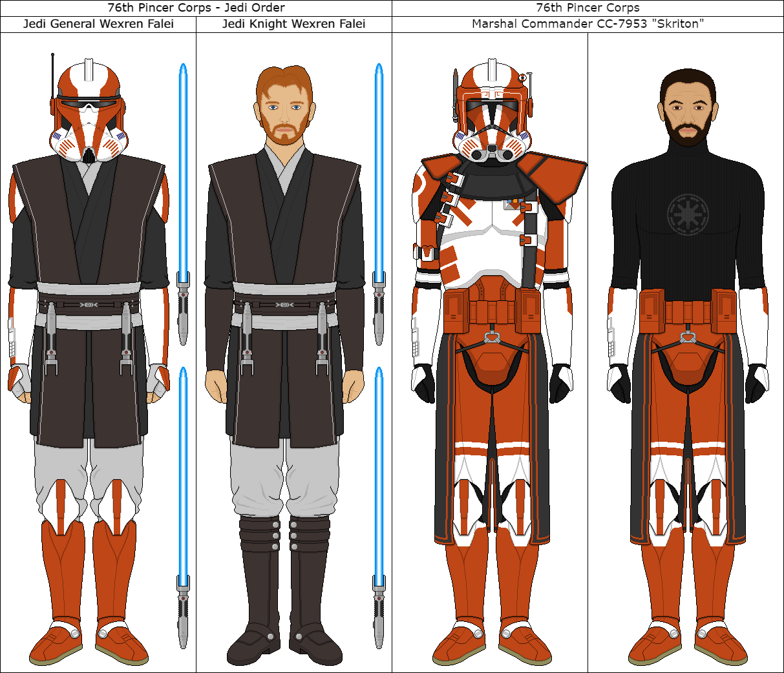Click the "76th Pincer Corps - Jedi Order" heading
The height and width of the screenshot is (673, 784).
[x=196, y=8]
